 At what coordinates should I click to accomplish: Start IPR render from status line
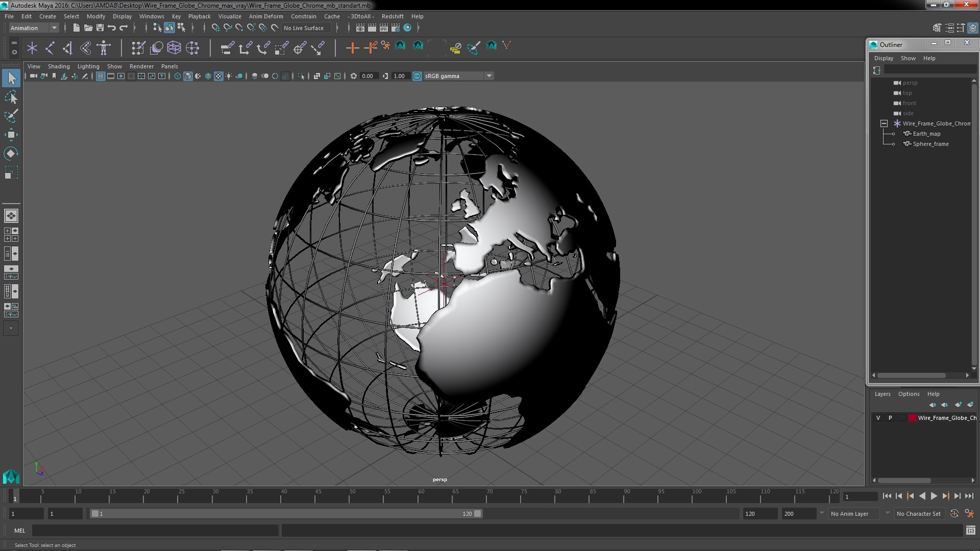(383, 28)
